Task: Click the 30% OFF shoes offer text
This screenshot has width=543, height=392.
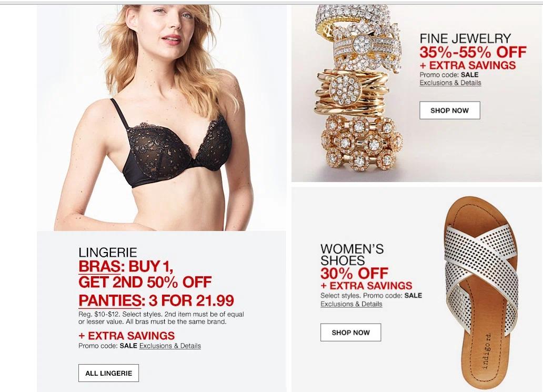Action: (x=354, y=273)
